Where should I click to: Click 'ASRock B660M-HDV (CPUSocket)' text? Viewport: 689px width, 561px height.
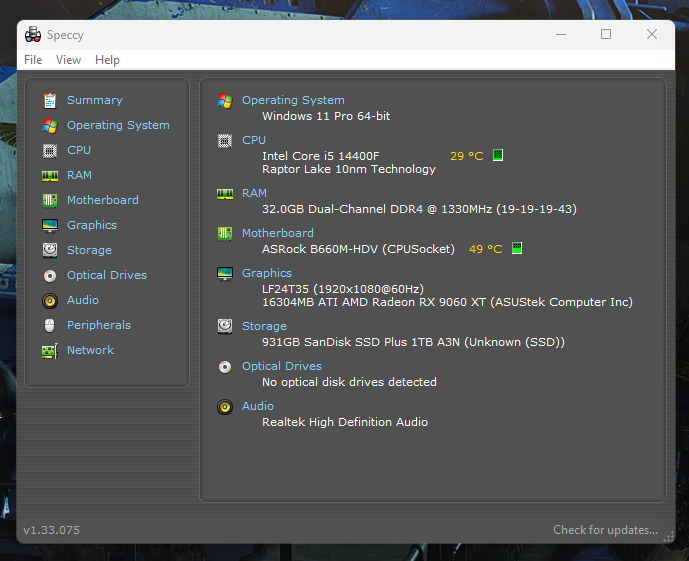(x=359, y=249)
